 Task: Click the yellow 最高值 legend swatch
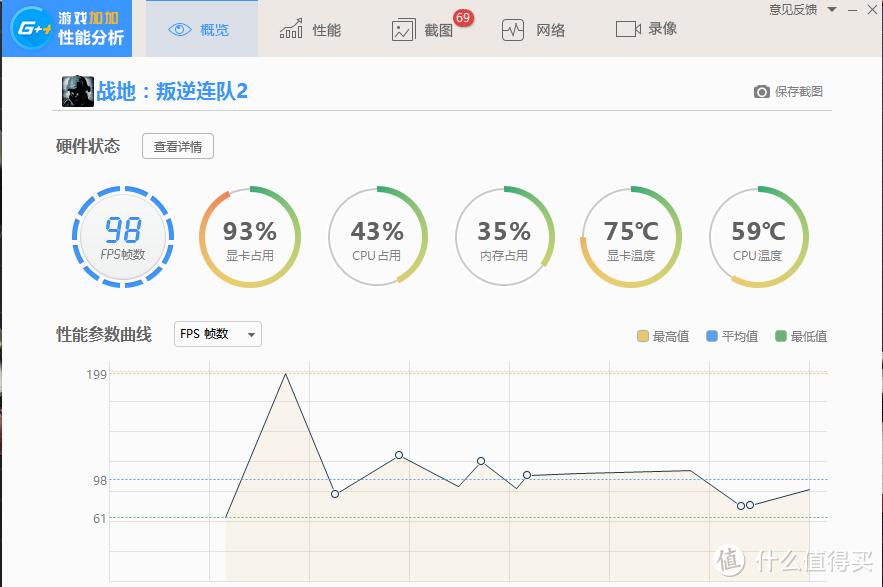[643, 336]
